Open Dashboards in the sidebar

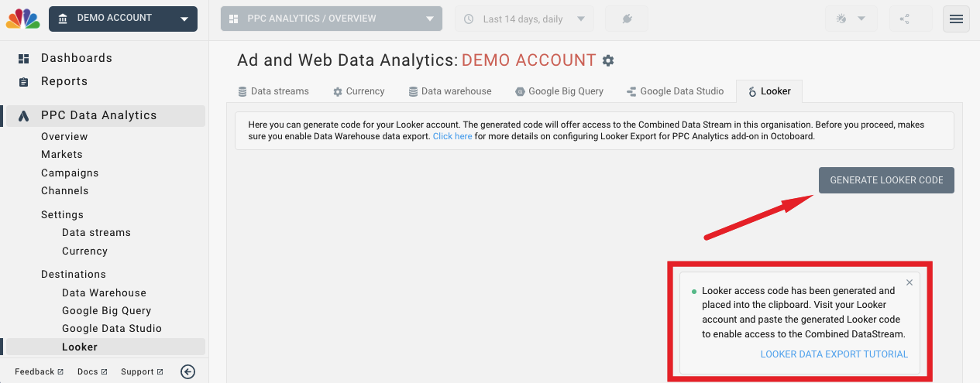tap(77, 58)
